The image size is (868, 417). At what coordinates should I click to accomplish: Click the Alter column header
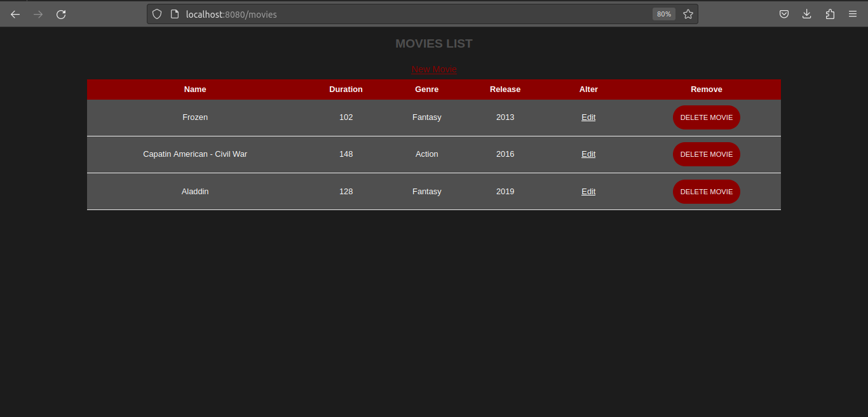(x=588, y=89)
